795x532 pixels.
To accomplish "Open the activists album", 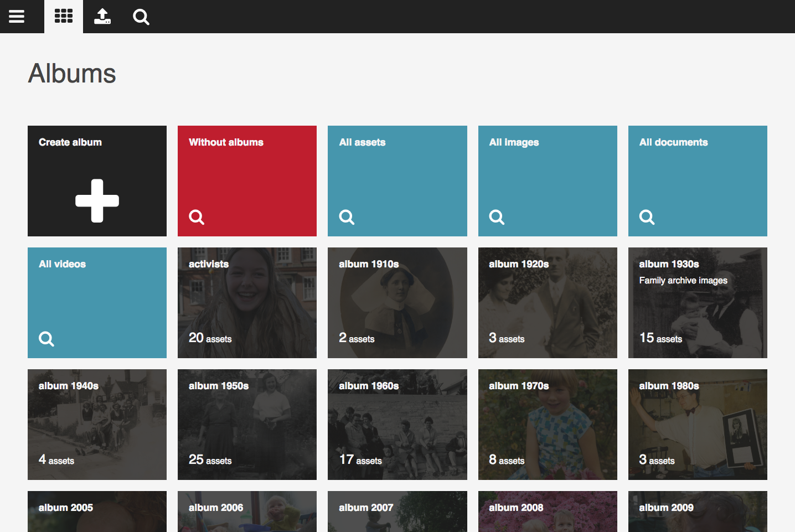I will 247,303.
